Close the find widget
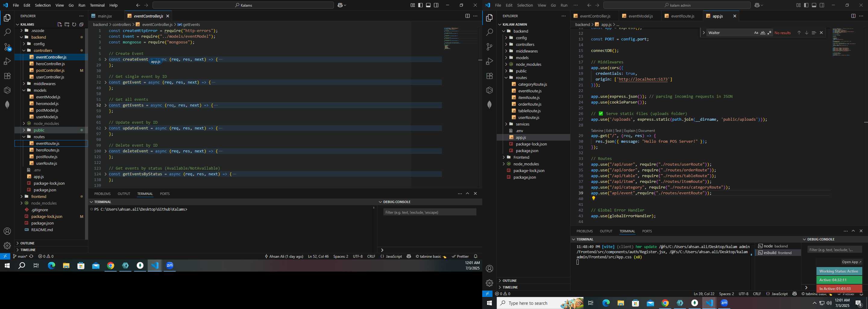Viewport: 868px width, 309px height. pos(821,33)
